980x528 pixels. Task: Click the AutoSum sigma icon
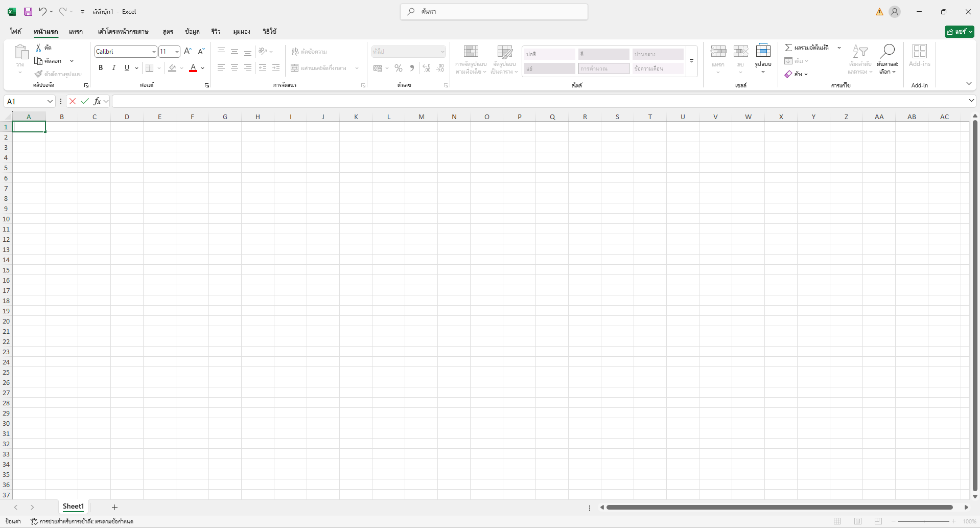(788, 48)
